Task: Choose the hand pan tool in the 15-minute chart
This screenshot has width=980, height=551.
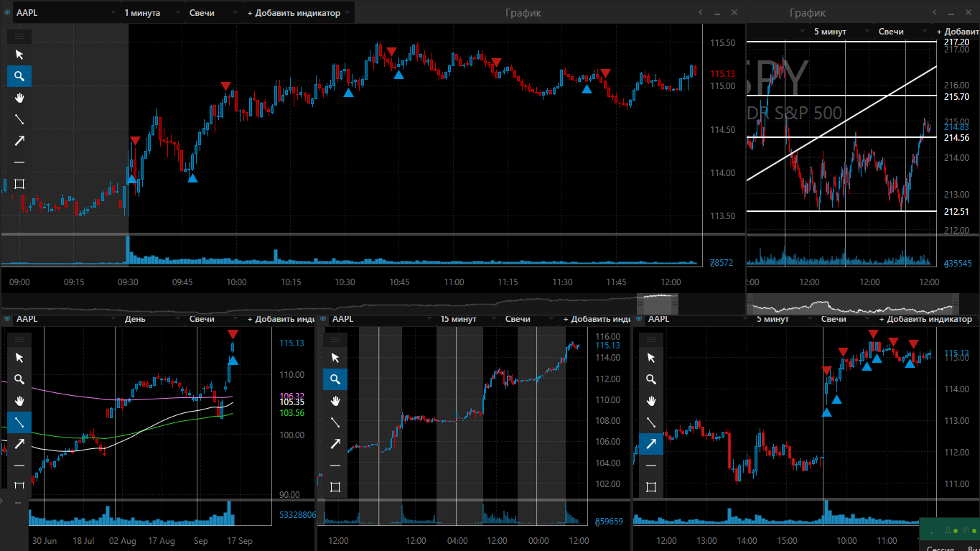Action: [335, 401]
